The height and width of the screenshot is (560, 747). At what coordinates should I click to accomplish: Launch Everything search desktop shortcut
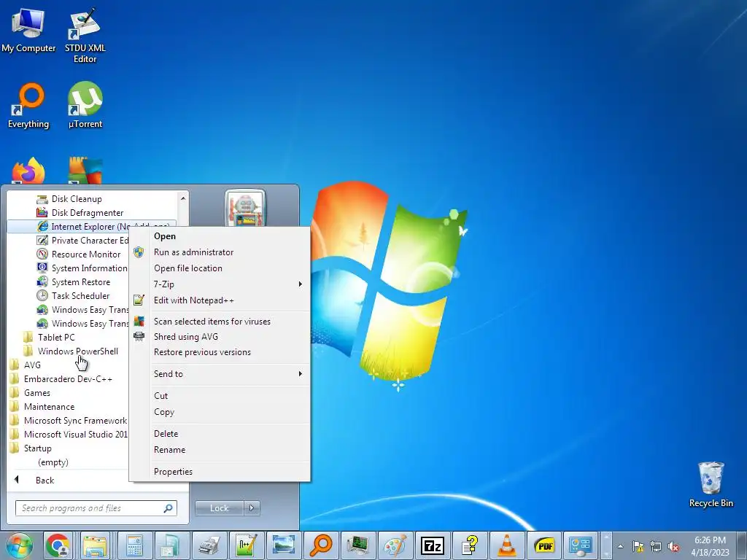click(28, 106)
